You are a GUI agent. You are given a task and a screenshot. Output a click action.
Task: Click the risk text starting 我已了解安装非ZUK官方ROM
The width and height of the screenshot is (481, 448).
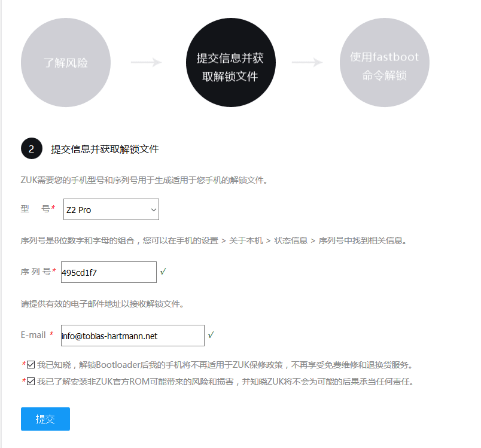[226, 382]
